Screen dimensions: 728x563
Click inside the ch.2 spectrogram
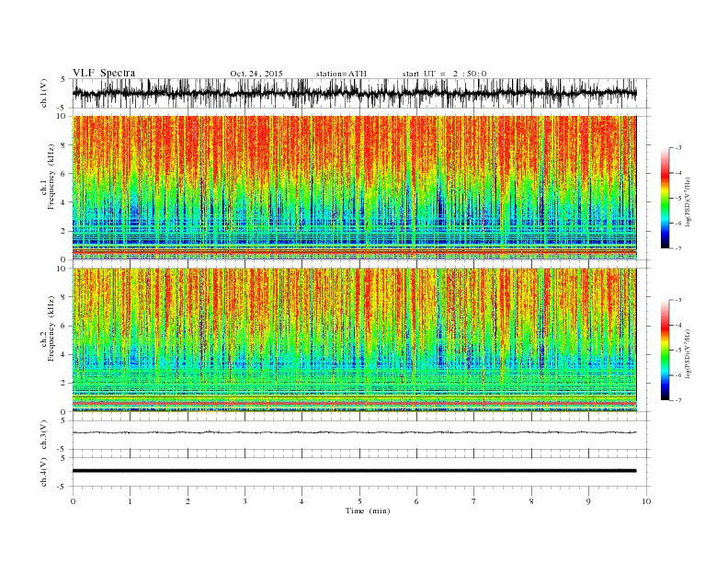(x=354, y=340)
